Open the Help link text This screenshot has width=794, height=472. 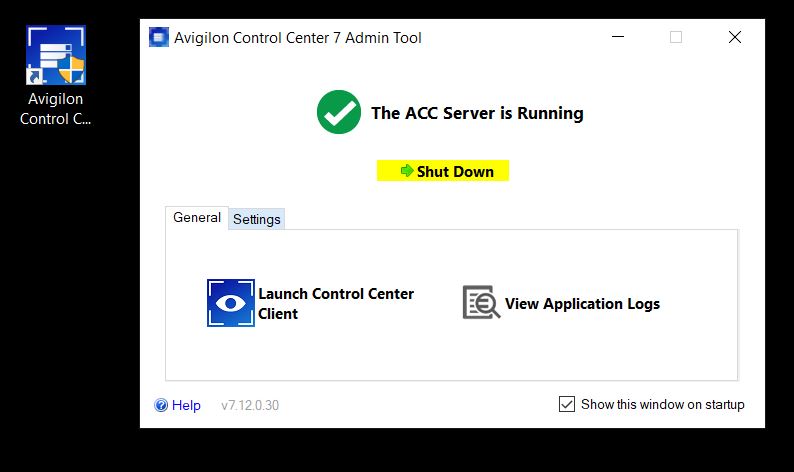186,405
